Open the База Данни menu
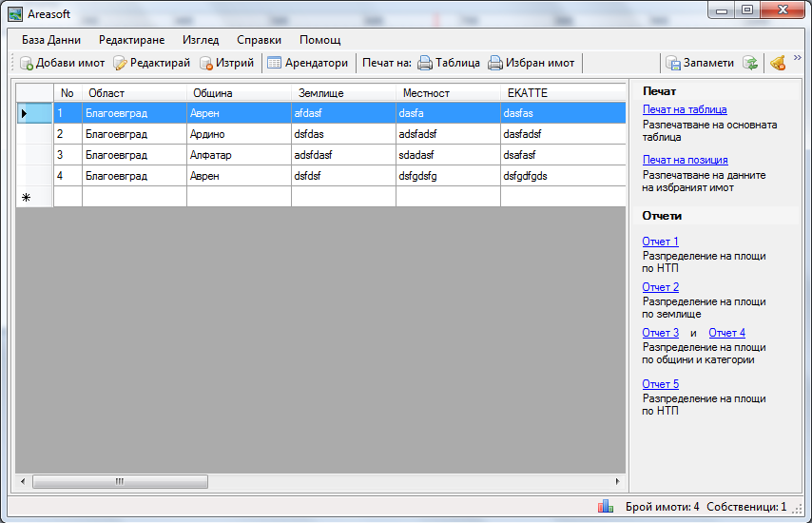Image resolution: width=812 pixels, height=523 pixels. pos(51,40)
